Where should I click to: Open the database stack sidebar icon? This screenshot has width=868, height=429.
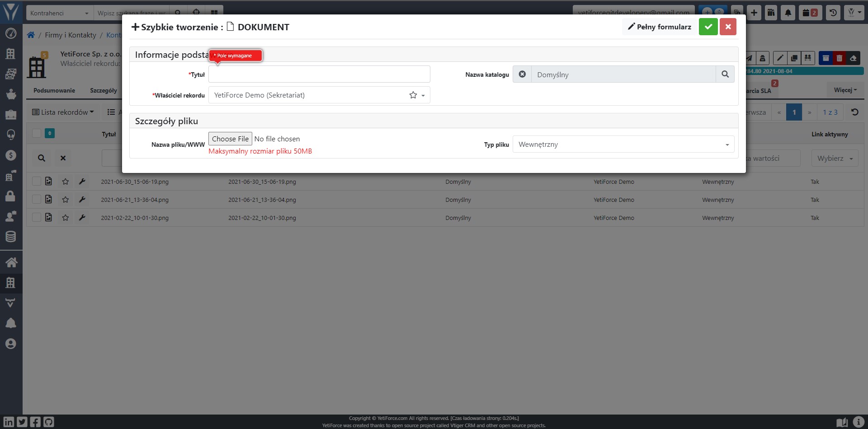11,236
